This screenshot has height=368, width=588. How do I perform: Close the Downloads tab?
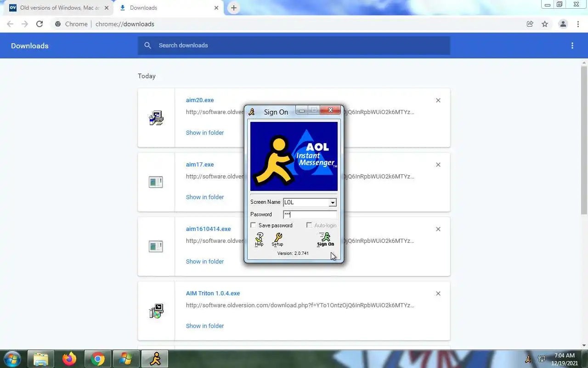[x=217, y=8]
